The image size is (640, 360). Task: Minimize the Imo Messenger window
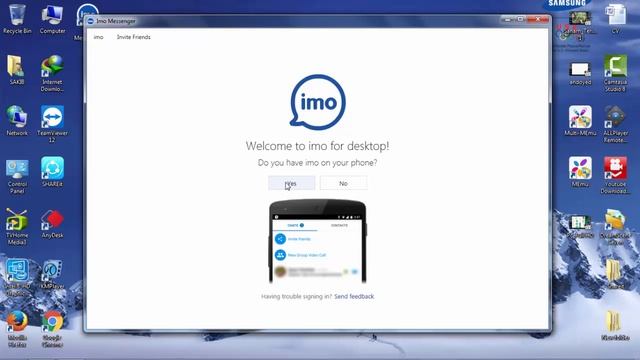(x=507, y=19)
